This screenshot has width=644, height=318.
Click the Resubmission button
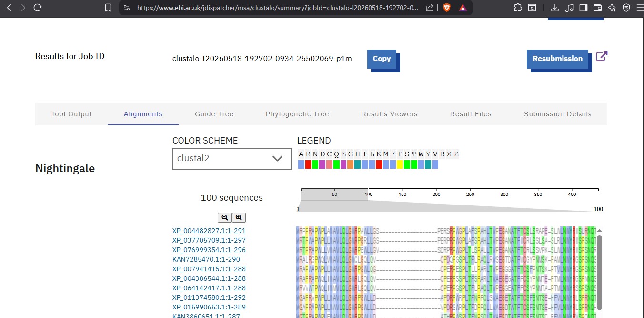557,59
